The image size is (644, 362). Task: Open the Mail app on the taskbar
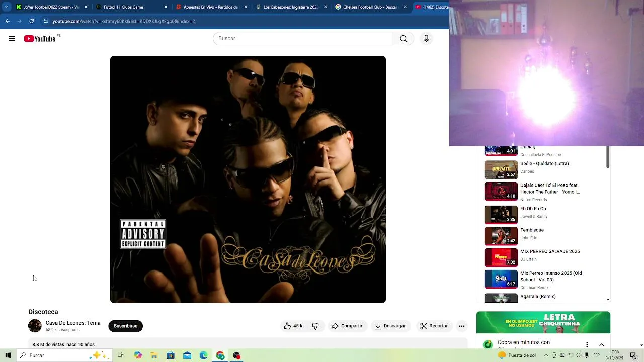point(187,355)
